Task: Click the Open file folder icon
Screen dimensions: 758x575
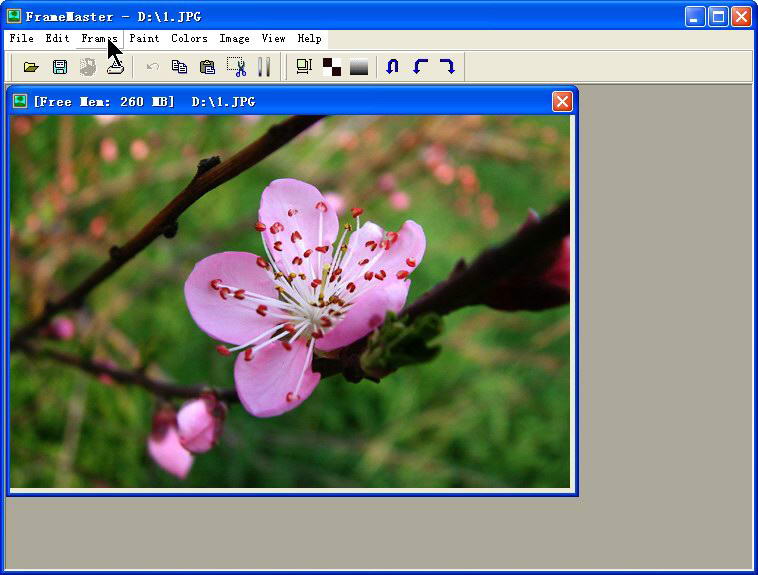Action: (31, 67)
